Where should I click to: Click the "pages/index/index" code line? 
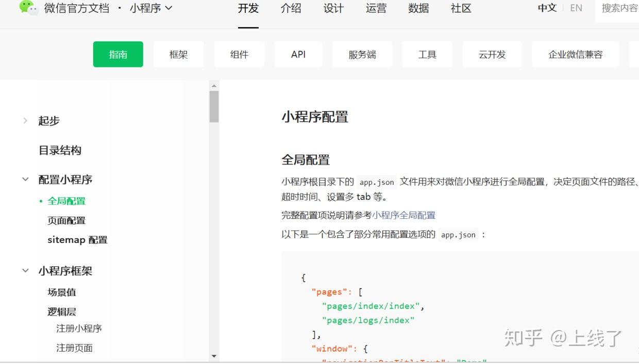pyautogui.click(x=373, y=306)
